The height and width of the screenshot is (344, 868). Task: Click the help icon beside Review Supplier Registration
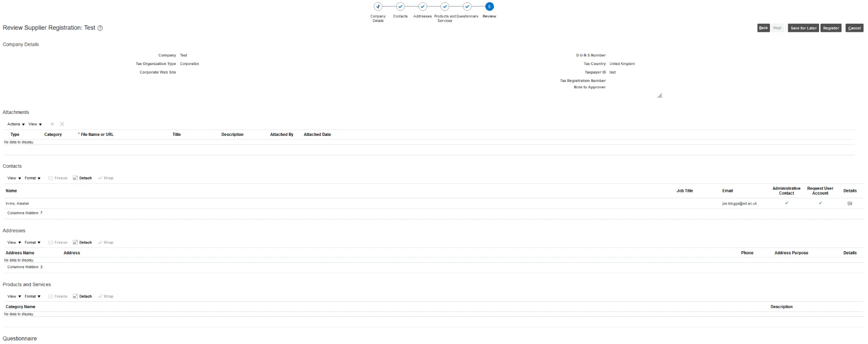[100, 28]
